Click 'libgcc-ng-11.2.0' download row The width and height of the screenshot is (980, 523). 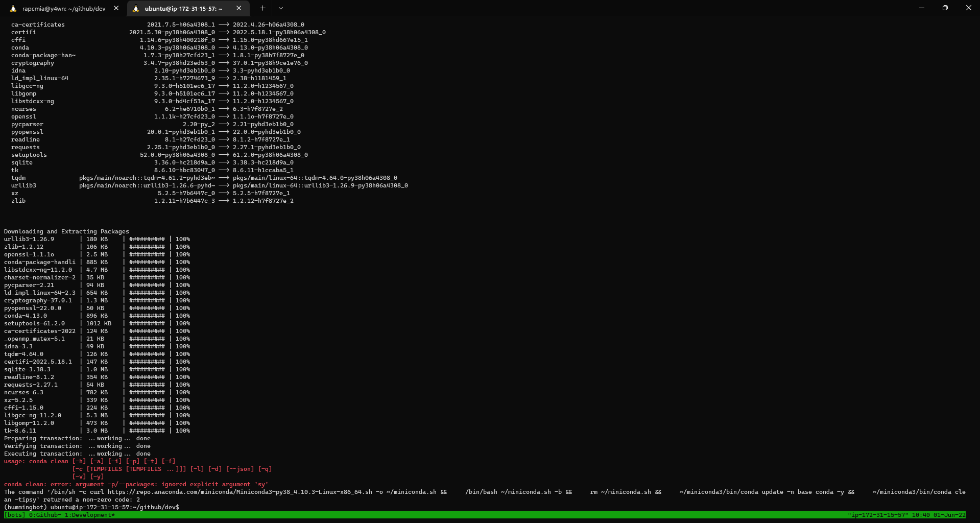coord(97,415)
